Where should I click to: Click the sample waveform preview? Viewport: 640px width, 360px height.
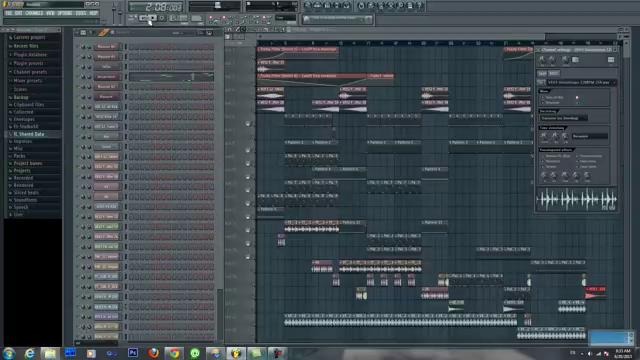(576, 200)
